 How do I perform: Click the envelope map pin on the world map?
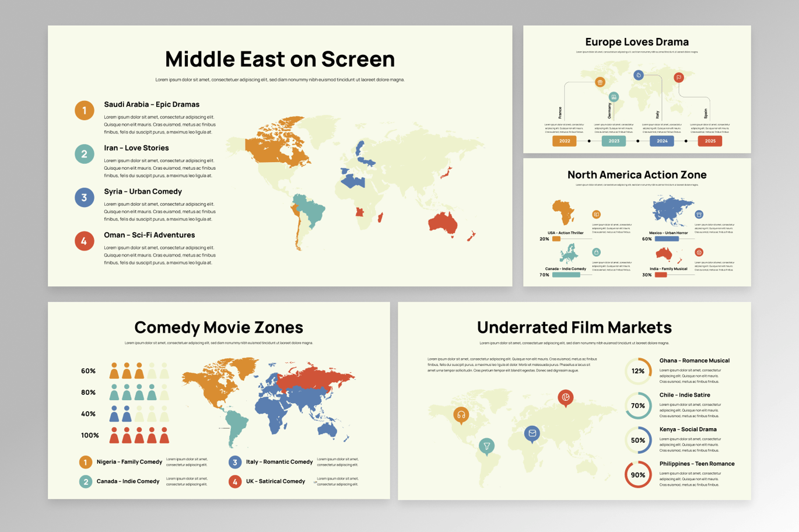(531, 433)
